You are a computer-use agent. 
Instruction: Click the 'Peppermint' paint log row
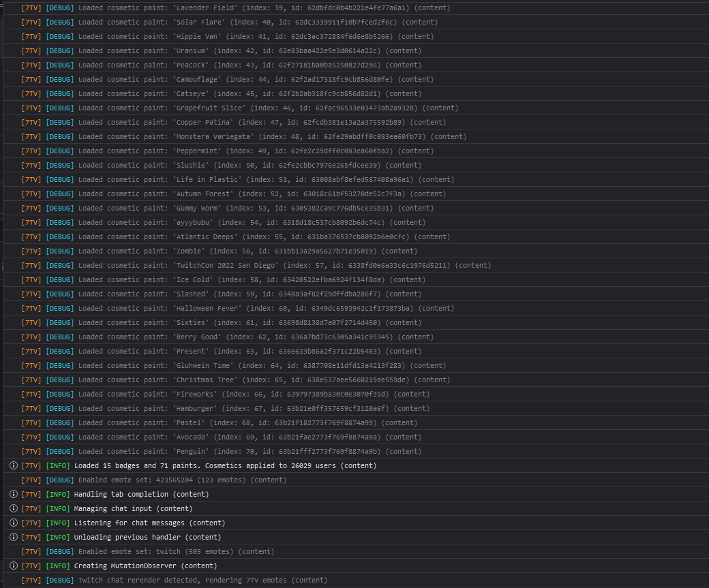point(357,151)
